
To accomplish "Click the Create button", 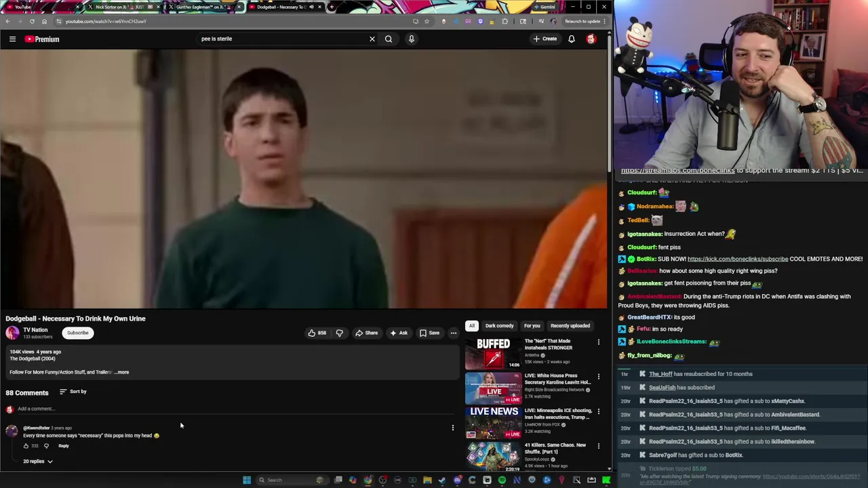I will point(545,39).
